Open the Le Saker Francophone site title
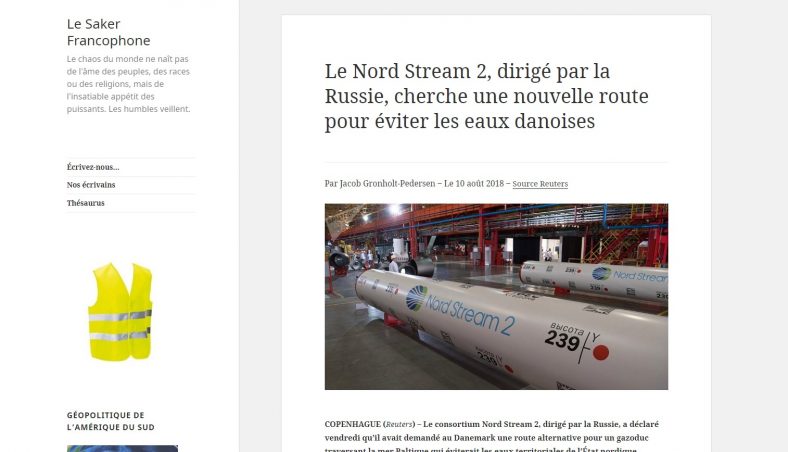 tap(108, 32)
